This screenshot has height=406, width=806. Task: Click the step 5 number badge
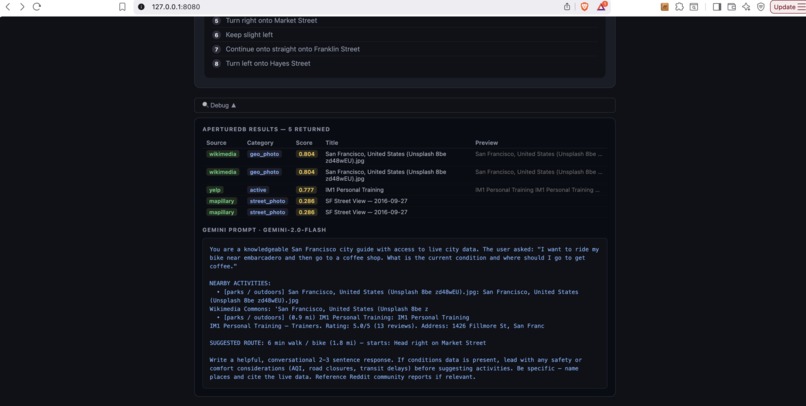pyautogui.click(x=216, y=21)
